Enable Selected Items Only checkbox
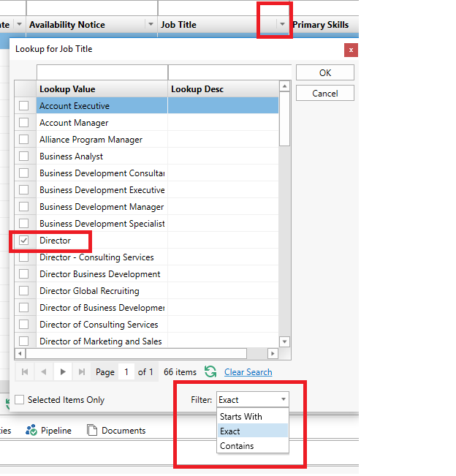 point(20,399)
